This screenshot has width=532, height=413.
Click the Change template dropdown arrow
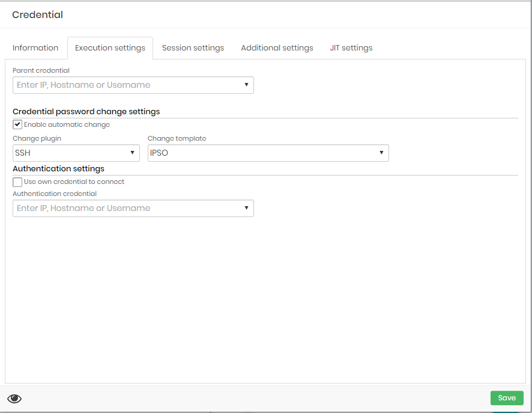coord(381,153)
